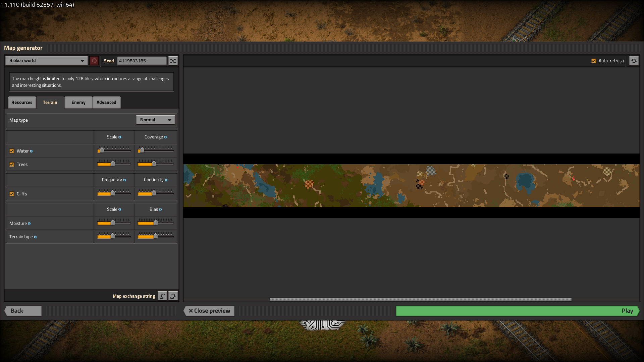Switch to the Enemy tab

pyautogui.click(x=78, y=103)
